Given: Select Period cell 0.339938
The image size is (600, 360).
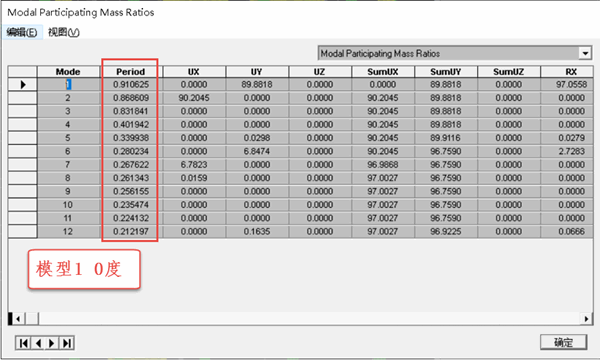Looking at the screenshot, I should click(131, 138).
